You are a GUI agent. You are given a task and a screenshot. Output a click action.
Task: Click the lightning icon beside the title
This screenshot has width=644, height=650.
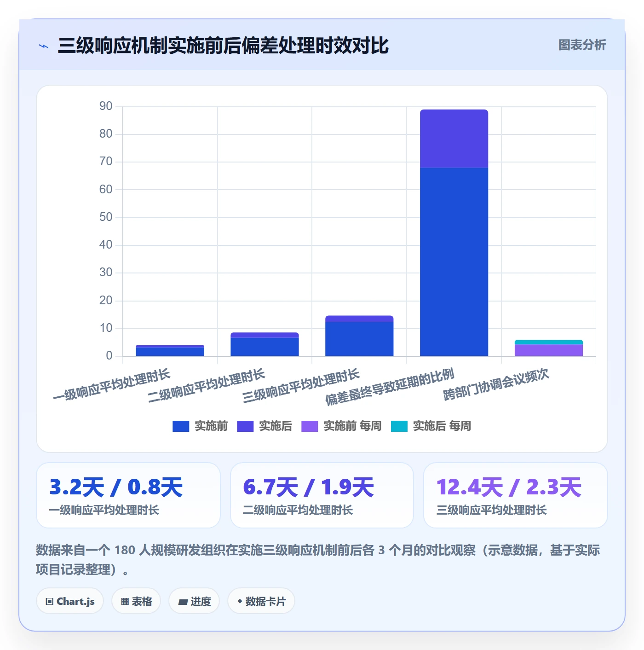(44, 46)
